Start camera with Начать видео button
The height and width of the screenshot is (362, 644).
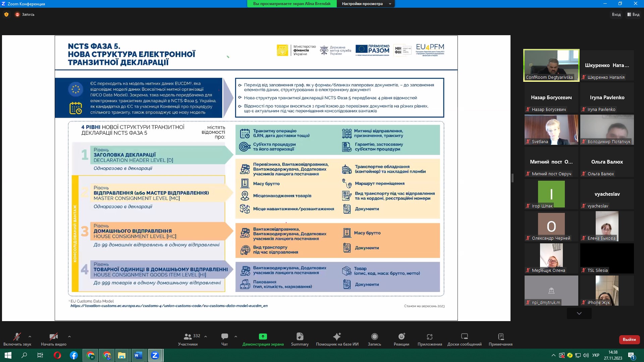[x=54, y=339]
